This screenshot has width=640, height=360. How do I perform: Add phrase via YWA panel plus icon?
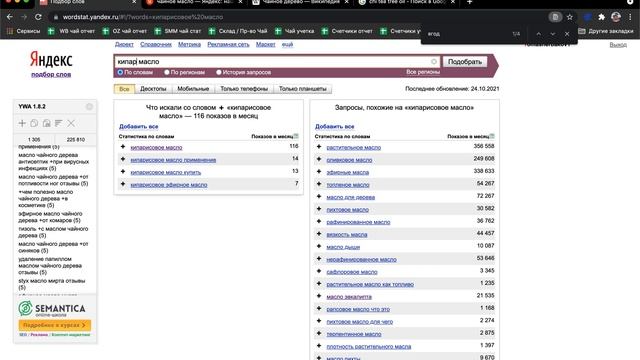(x=22, y=123)
